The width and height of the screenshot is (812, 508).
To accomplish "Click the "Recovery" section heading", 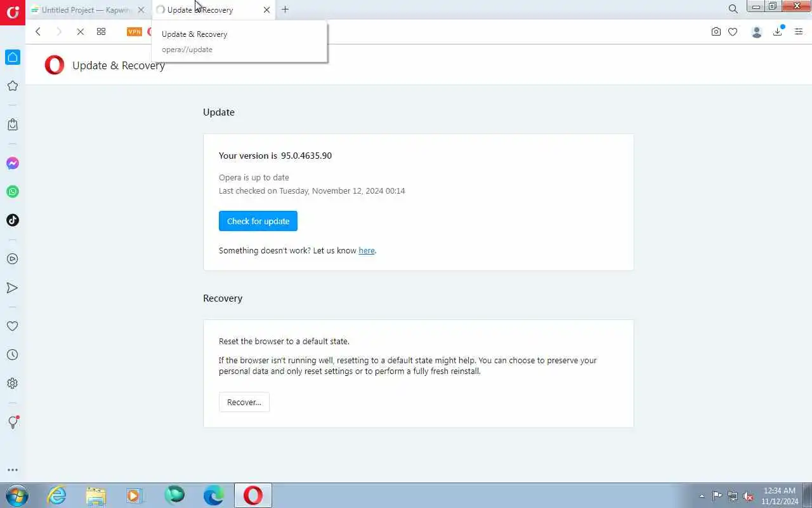I will 223,298.
